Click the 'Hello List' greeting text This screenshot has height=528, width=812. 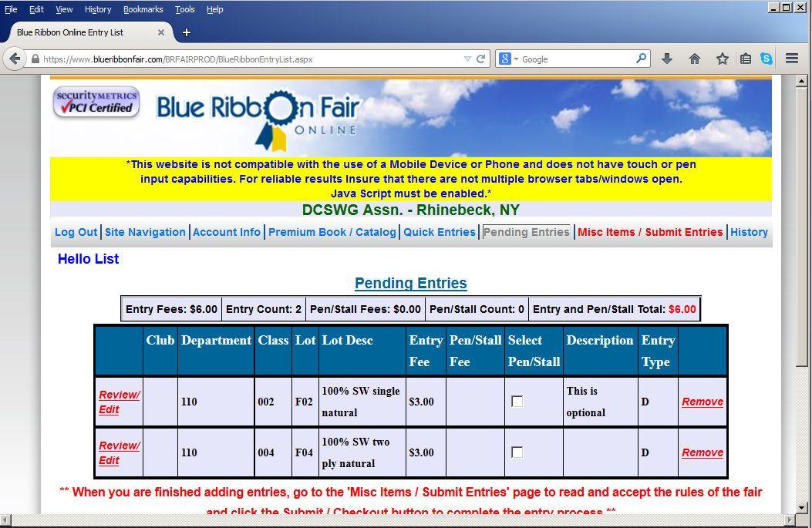[88, 259]
